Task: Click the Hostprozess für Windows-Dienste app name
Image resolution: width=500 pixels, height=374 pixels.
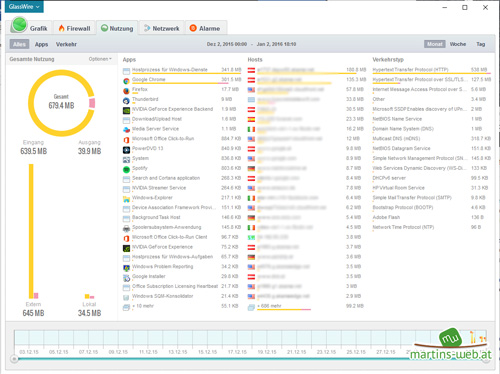Action: pos(170,70)
